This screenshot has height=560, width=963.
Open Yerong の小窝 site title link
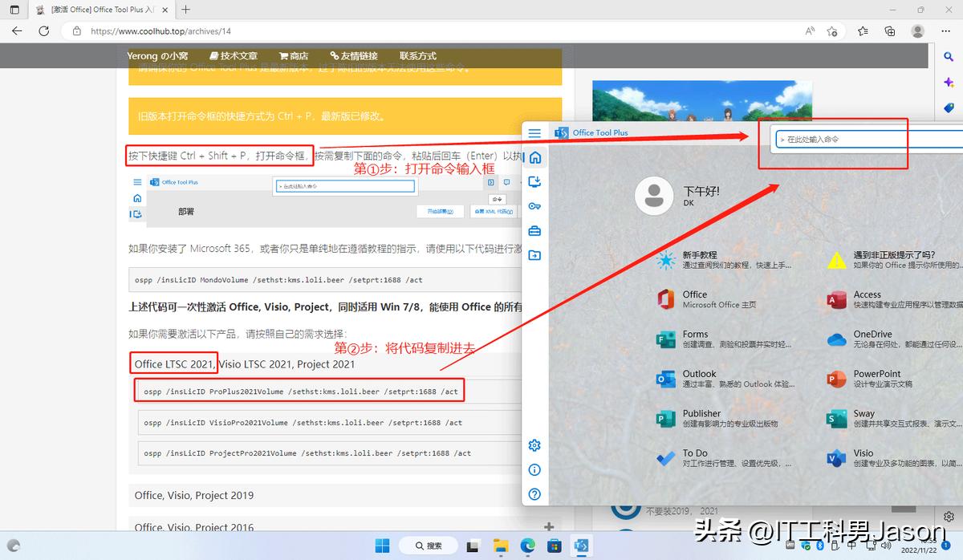157,56
